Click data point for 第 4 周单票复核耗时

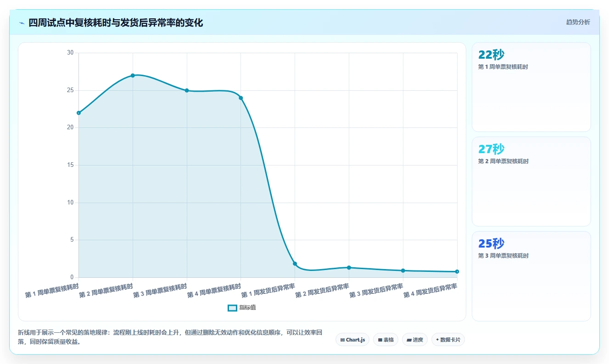point(241,98)
